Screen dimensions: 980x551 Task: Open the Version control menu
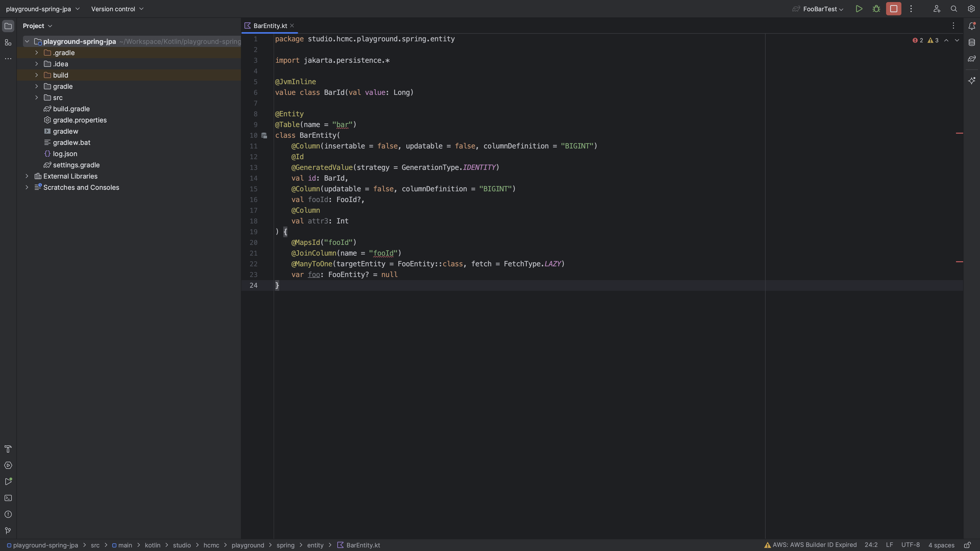tap(117, 9)
